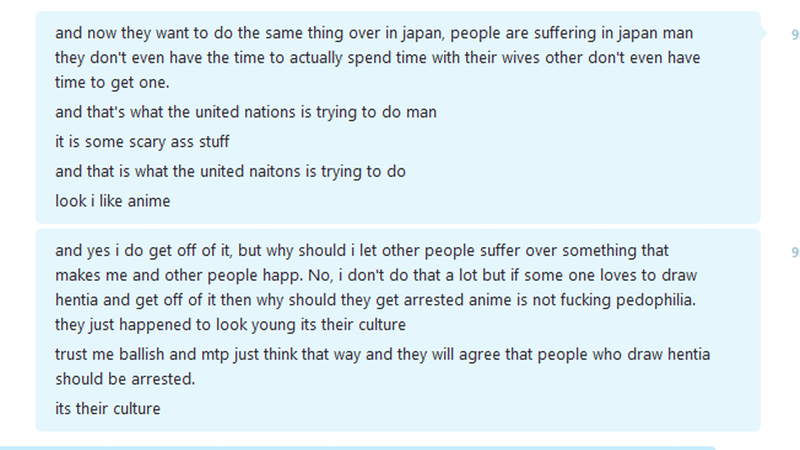Click the last message "its their culture"
The image size is (800, 450).
107,409
